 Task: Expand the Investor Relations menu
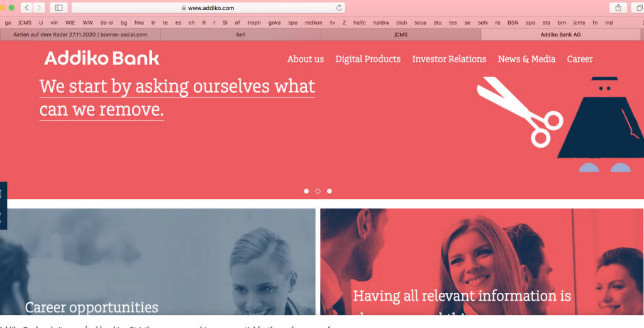[449, 59]
